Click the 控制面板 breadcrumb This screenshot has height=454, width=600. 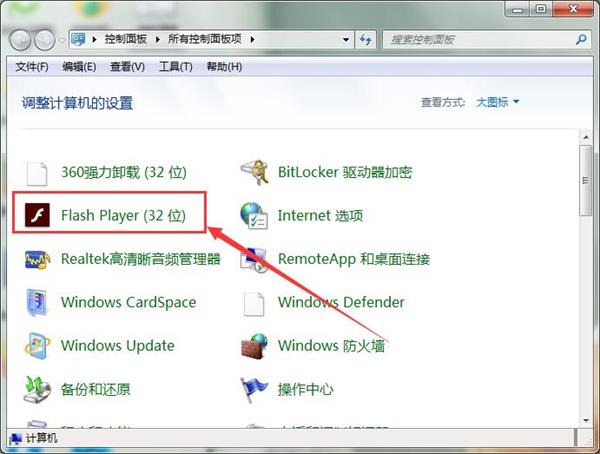(126, 39)
